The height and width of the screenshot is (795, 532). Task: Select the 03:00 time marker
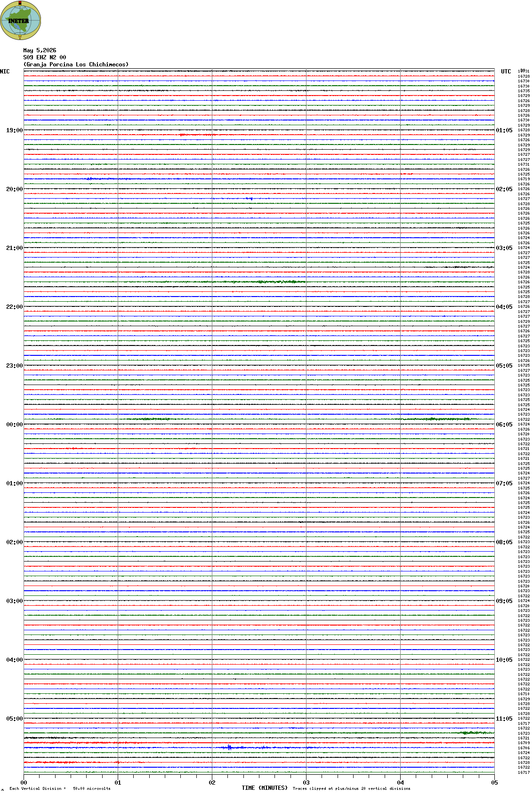pyautogui.click(x=14, y=601)
